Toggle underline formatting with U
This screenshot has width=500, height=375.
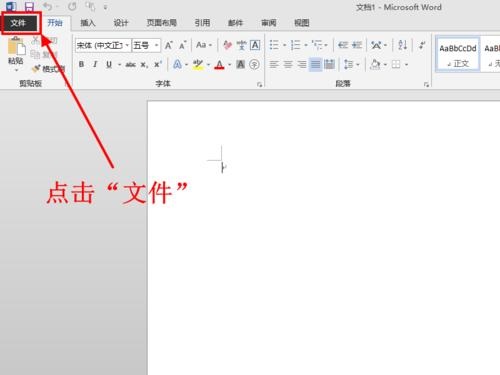click(109, 64)
